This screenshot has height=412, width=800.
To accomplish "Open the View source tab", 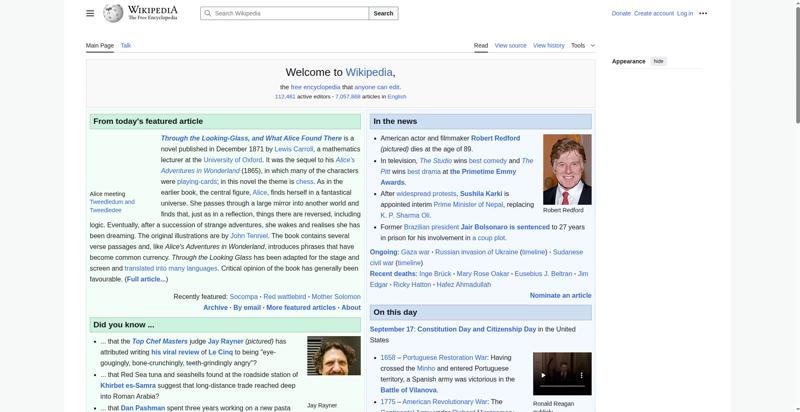I will (510, 45).
